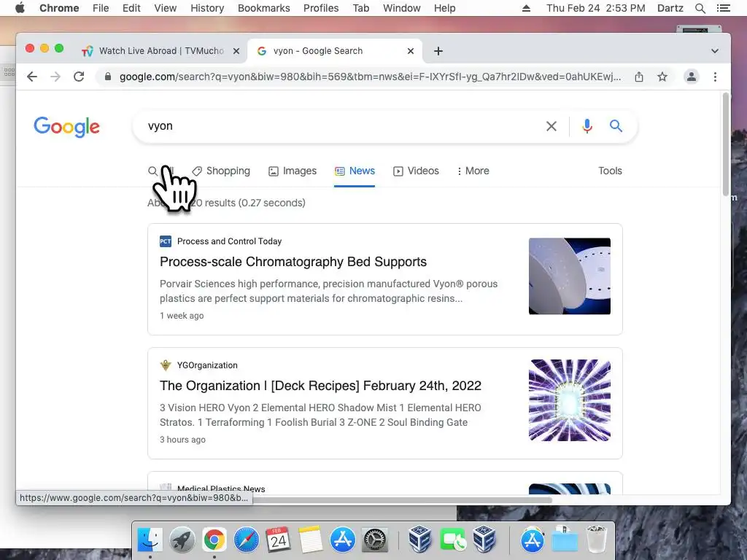747x560 pixels.
Task: Click the '1 week ago' timestamp
Action: click(x=182, y=316)
